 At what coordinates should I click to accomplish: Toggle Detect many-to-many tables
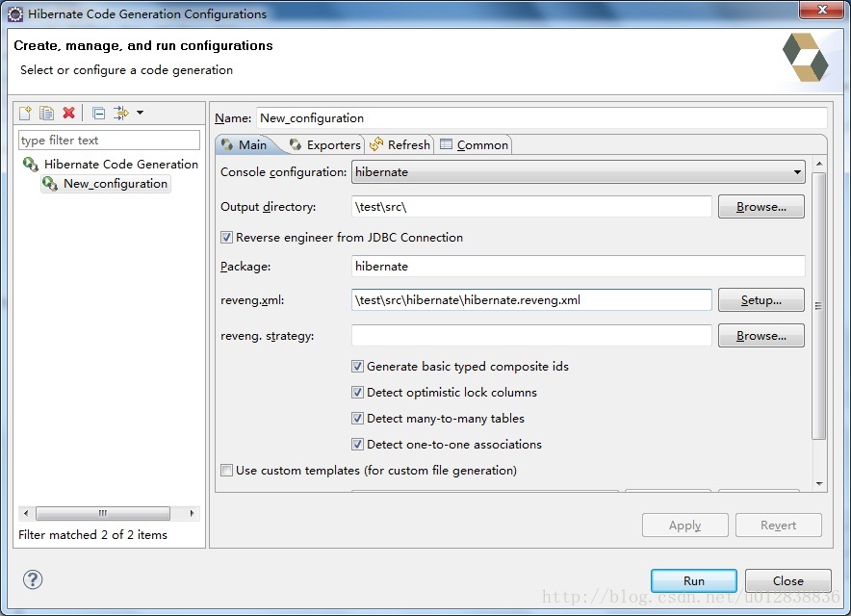[357, 419]
